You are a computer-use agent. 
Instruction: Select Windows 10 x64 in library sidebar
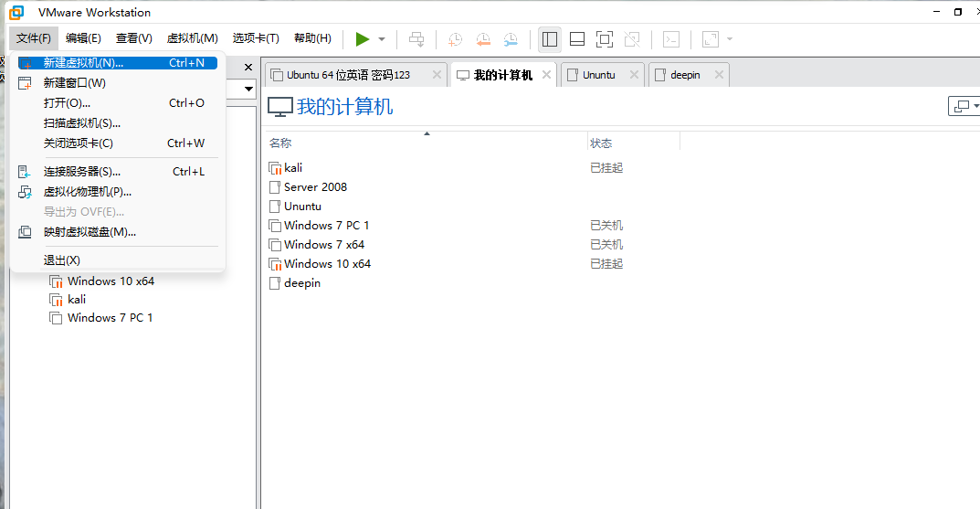click(111, 281)
